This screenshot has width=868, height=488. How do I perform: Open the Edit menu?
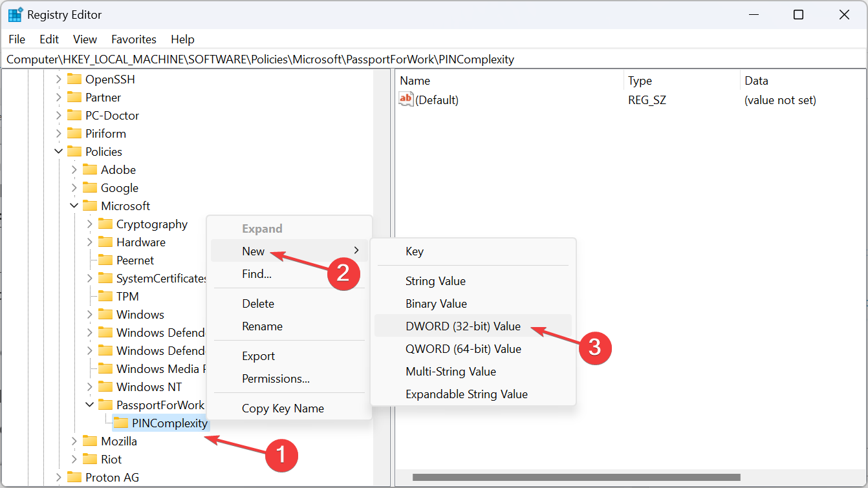(x=49, y=39)
